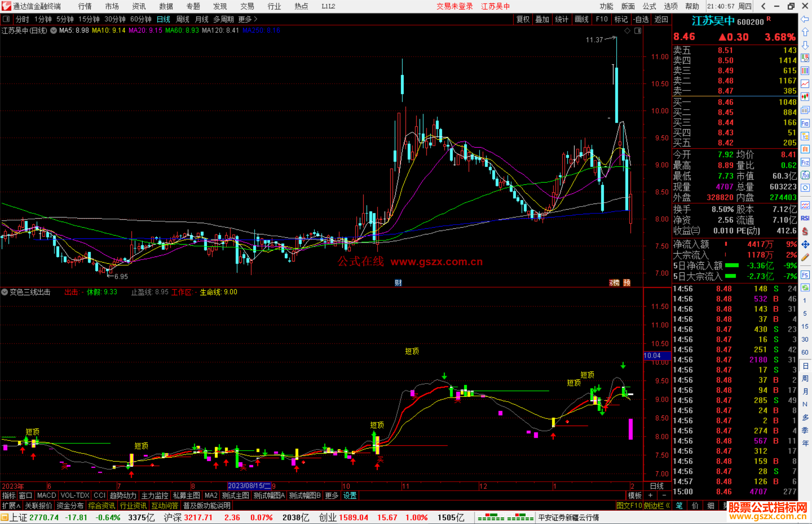This screenshot has height=524, width=812.
Task: Toggle the round marker beside 江苏吴中(日线) title
Action: (54, 30)
